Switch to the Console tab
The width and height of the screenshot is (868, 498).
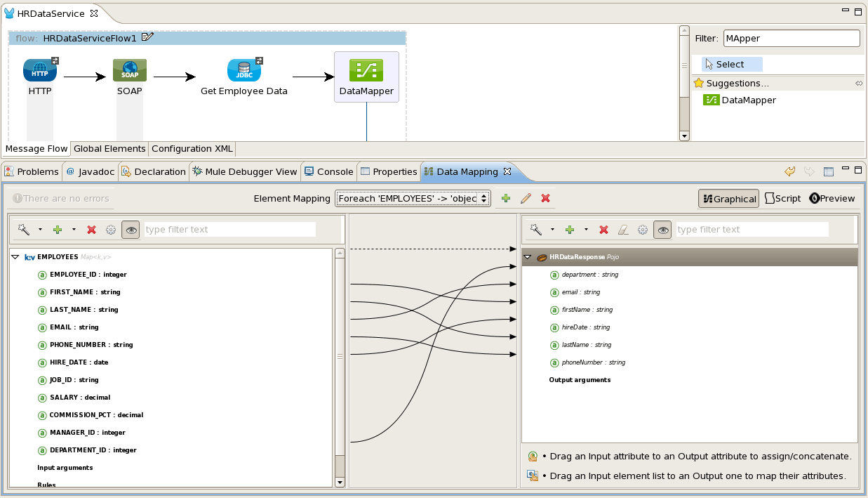(x=328, y=171)
